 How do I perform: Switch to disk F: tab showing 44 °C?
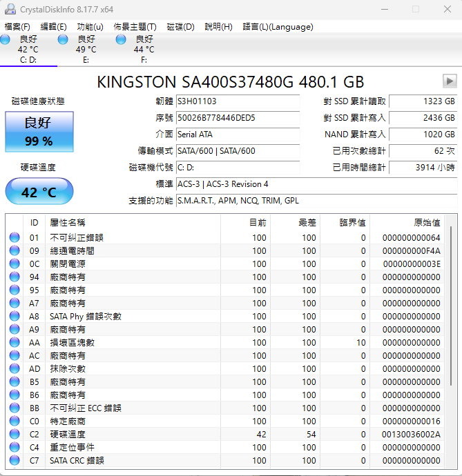[x=144, y=49]
